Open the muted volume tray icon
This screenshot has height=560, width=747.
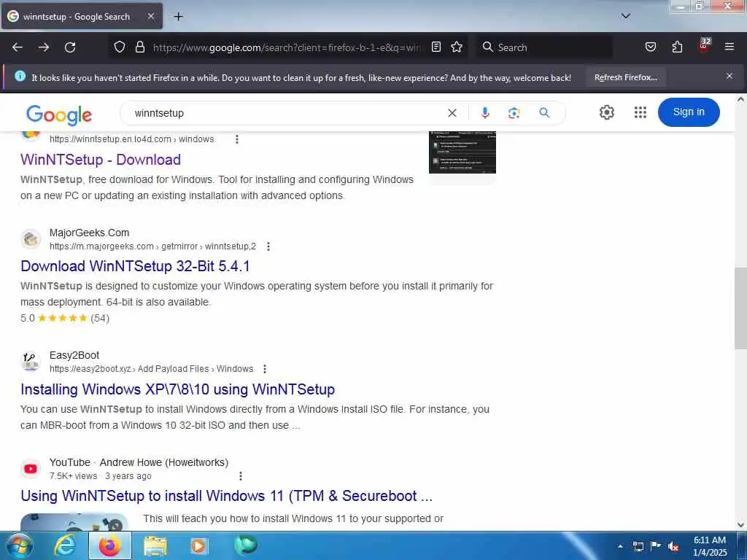pos(673,546)
